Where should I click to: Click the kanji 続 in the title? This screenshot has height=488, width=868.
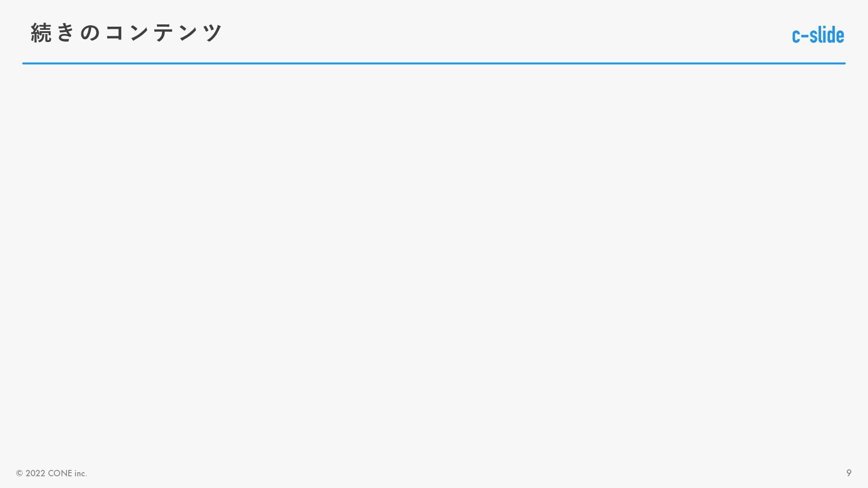pos(41,33)
